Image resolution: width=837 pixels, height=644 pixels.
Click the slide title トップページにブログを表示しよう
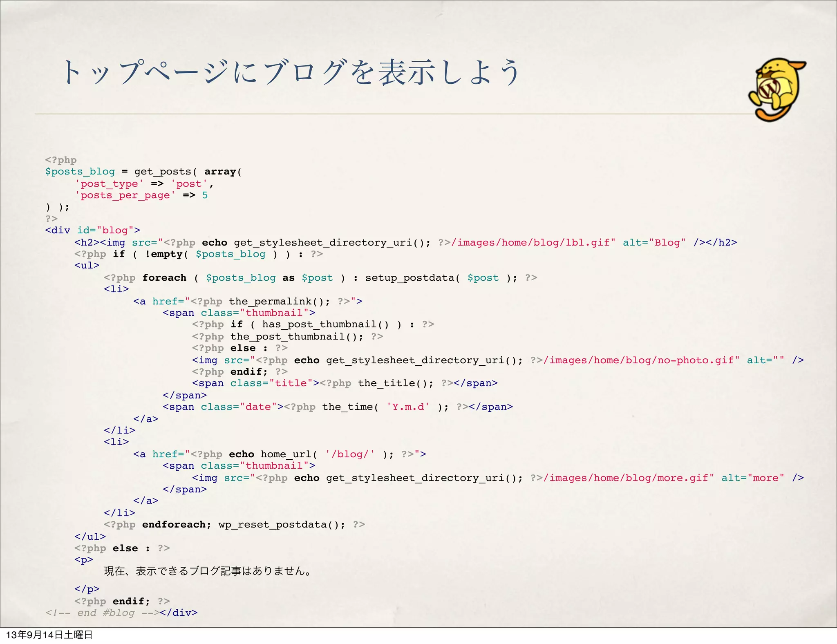(291, 72)
